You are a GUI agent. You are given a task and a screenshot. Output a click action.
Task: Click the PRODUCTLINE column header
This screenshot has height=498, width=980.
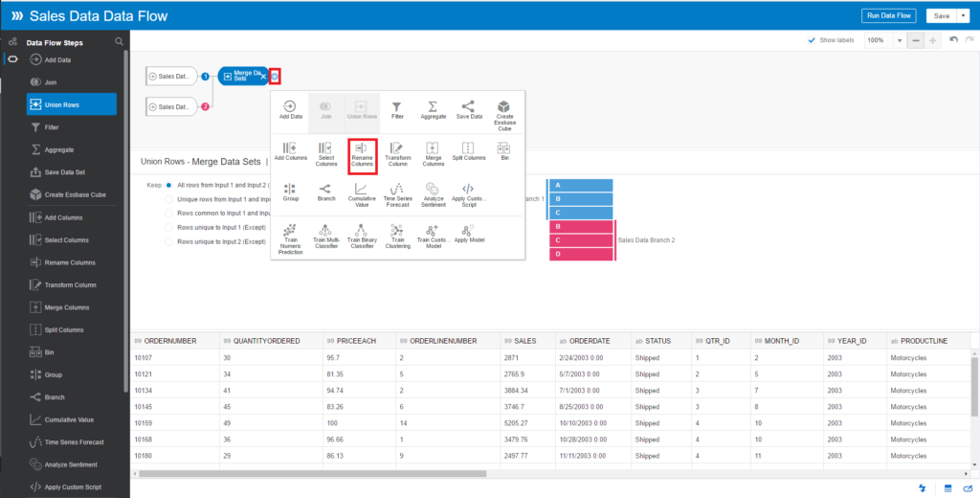click(x=928, y=341)
